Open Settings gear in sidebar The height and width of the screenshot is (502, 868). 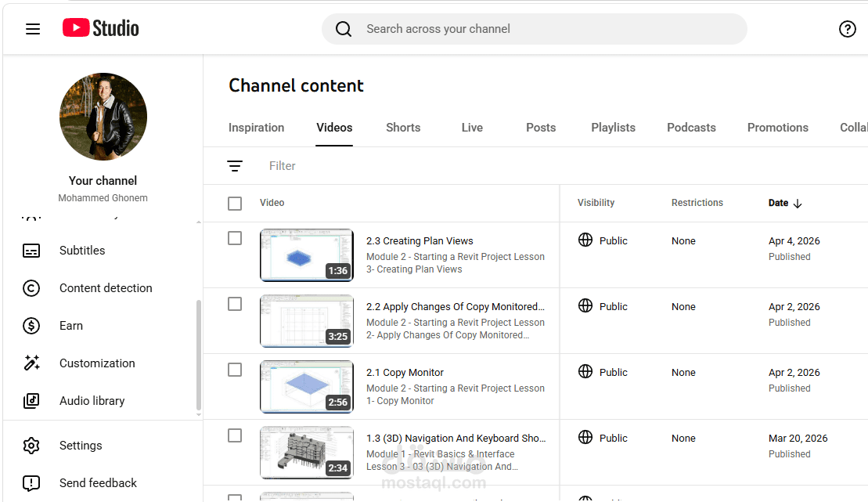point(31,446)
